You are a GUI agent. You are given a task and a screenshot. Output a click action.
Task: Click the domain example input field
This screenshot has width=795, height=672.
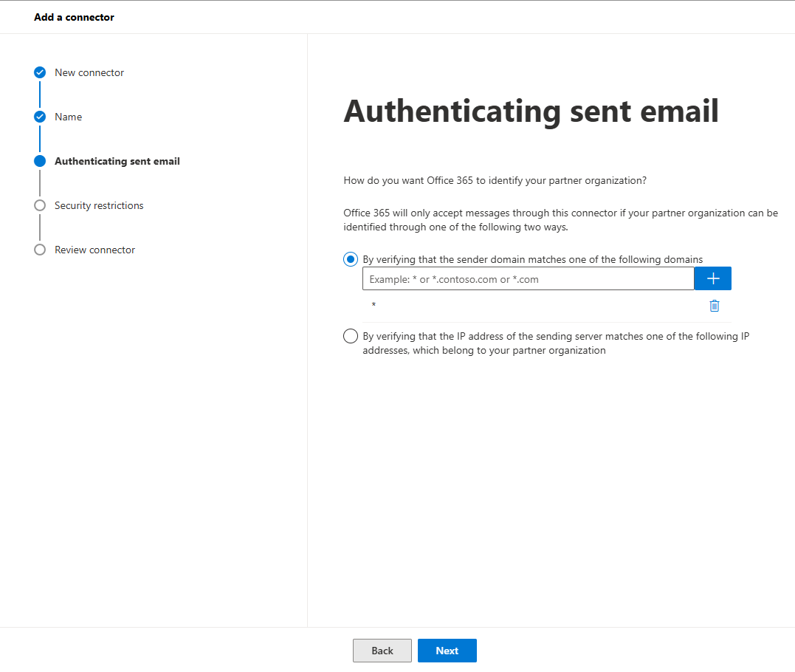coord(528,279)
